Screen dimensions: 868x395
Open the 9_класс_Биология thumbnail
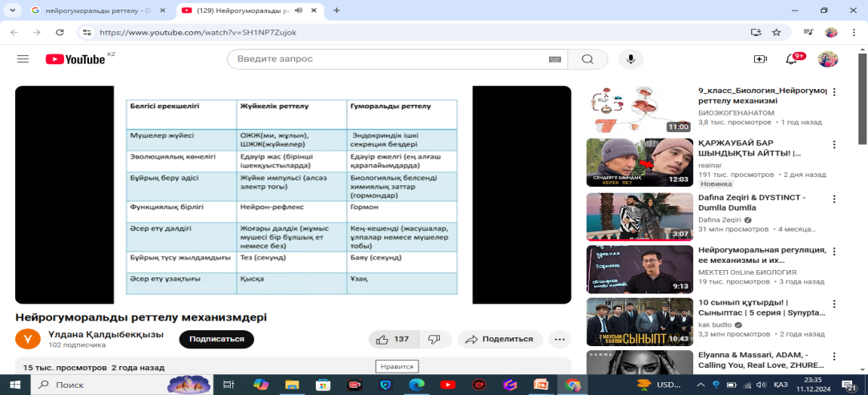(640, 109)
